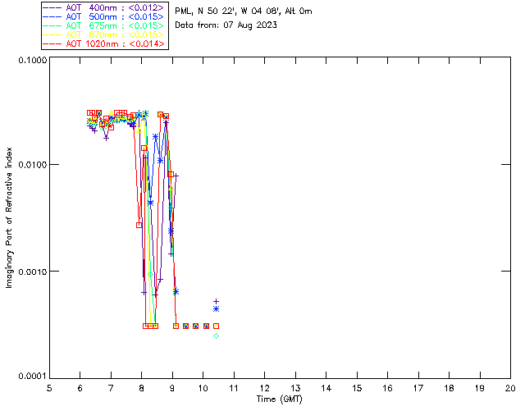Click the 0.0100 y-axis tick label
Viewport: 525px width, 420px height.
click(31, 164)
